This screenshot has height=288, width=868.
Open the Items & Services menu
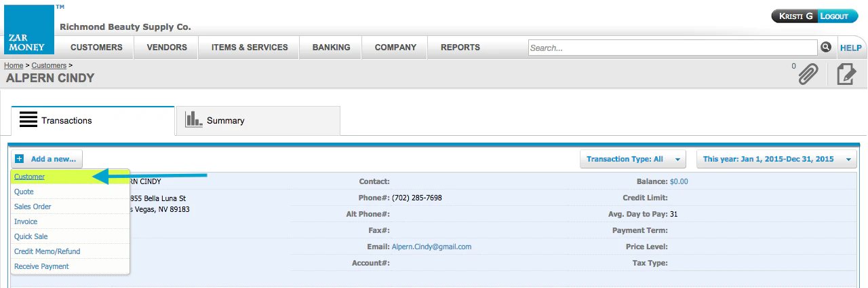tap(250, 48)
